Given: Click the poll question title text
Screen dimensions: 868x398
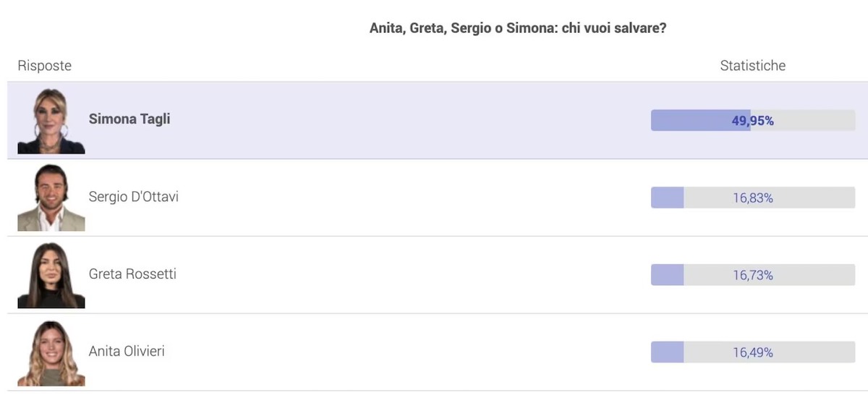Looking at the screenshot, I should tap(518, 28).
